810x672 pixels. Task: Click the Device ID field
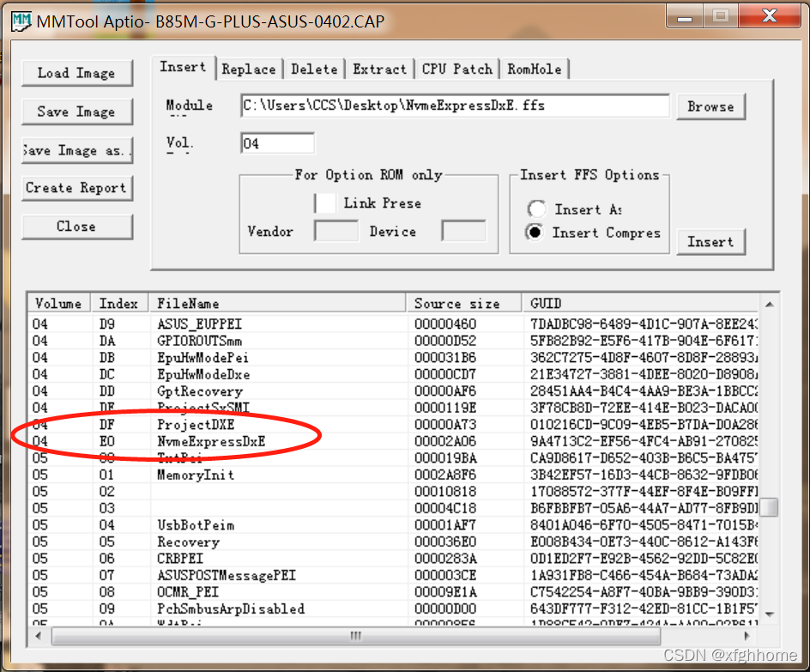[x=463, y=231]
